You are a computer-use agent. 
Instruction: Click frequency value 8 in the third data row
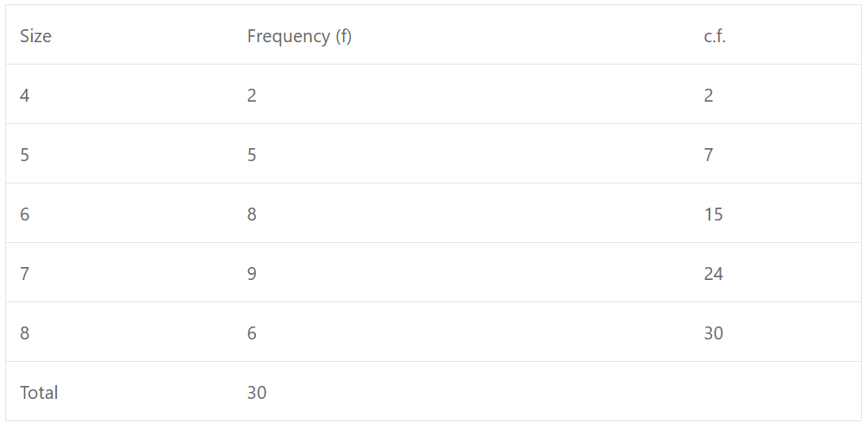[252, 214]
